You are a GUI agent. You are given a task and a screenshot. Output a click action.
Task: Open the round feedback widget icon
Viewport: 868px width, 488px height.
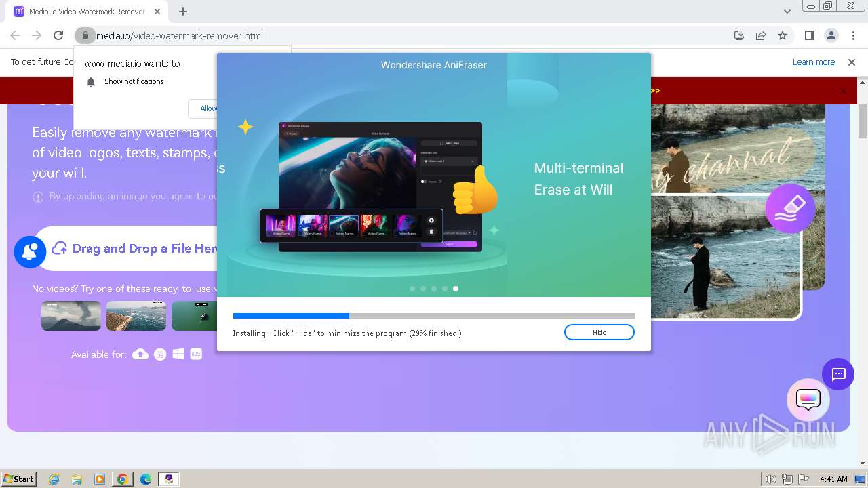[808, 400]
